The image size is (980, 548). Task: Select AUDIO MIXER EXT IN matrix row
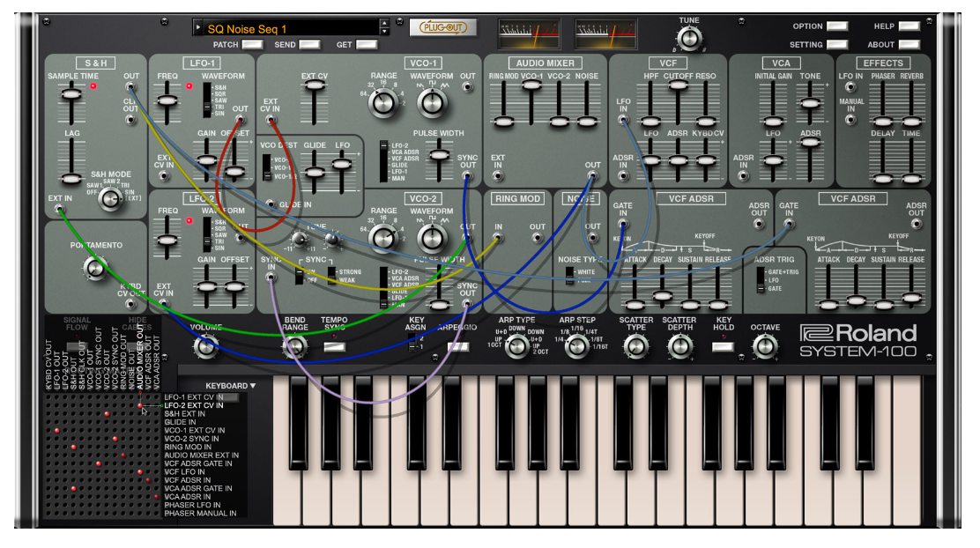201,455
